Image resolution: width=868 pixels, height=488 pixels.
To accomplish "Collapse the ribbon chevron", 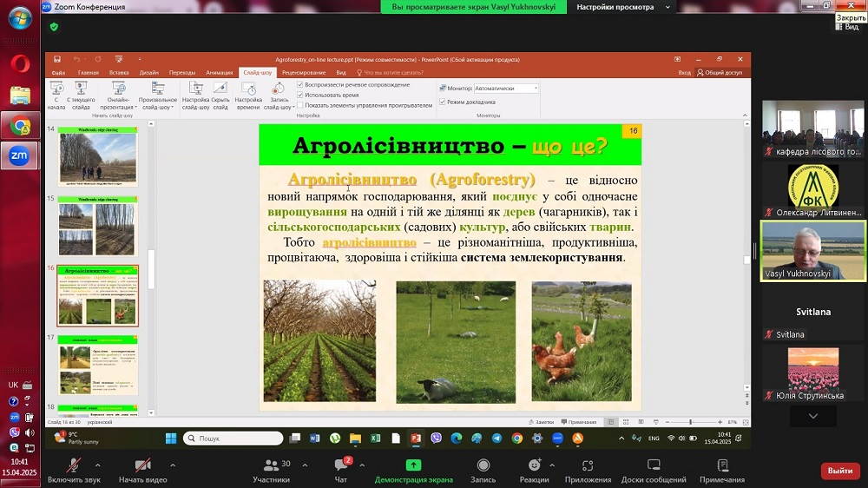I will pos(745,115).
